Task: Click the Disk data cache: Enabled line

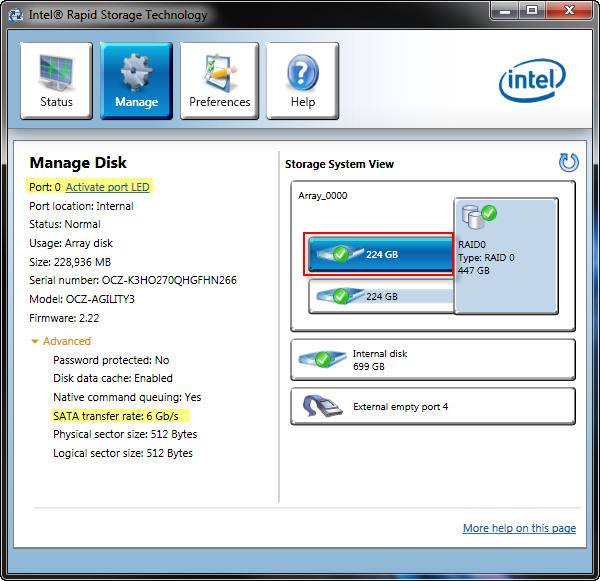Action: (113, 378)
